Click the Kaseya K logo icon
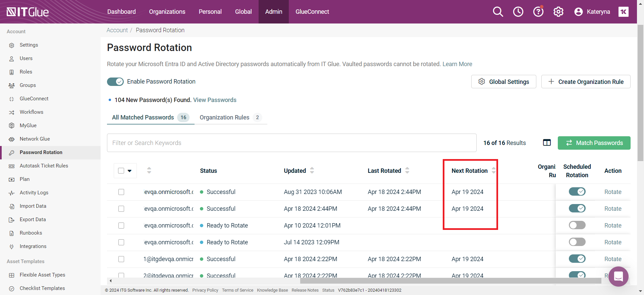644x295 pixels. tap(623, 12)
